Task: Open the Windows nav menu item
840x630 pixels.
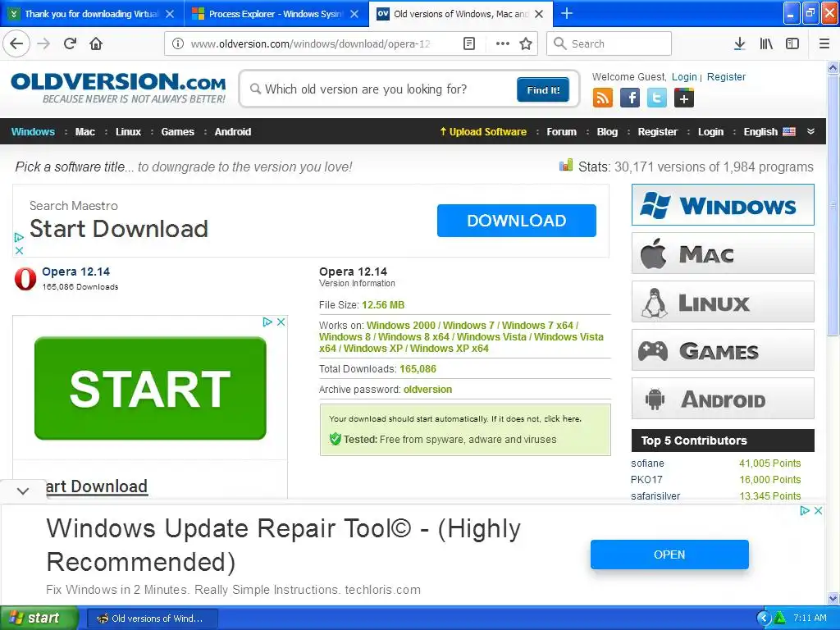Action: point(33,132)
